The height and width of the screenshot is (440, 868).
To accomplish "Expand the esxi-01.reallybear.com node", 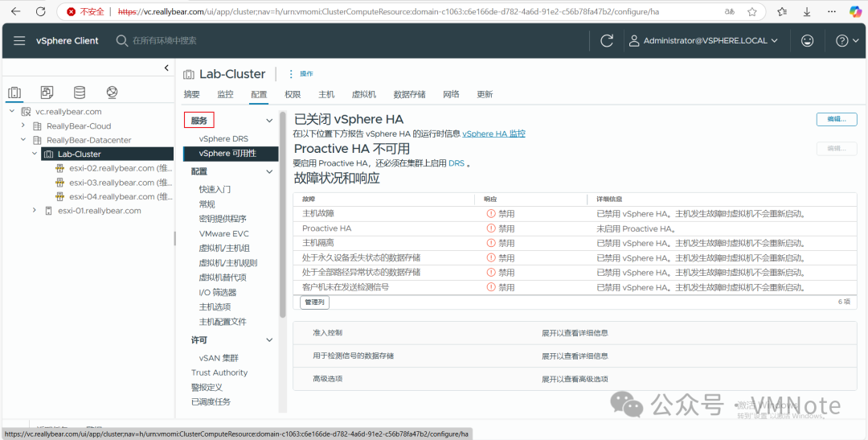I will [35, 211].
